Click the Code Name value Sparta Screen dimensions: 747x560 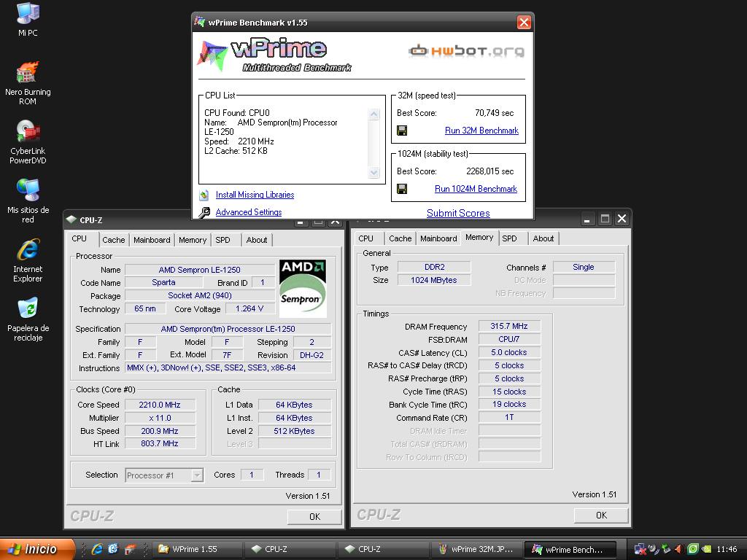(x=163, y=282)
